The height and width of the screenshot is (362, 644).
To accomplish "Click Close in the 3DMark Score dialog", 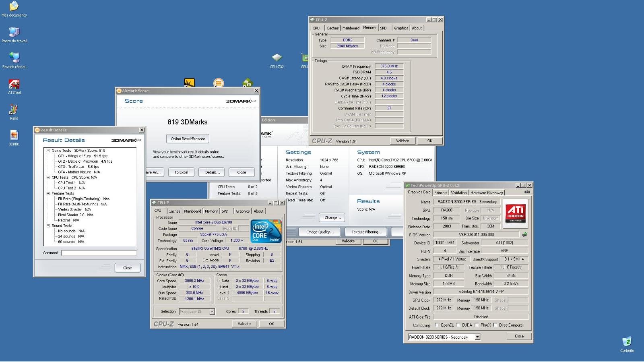I will [x=242, y=172].
